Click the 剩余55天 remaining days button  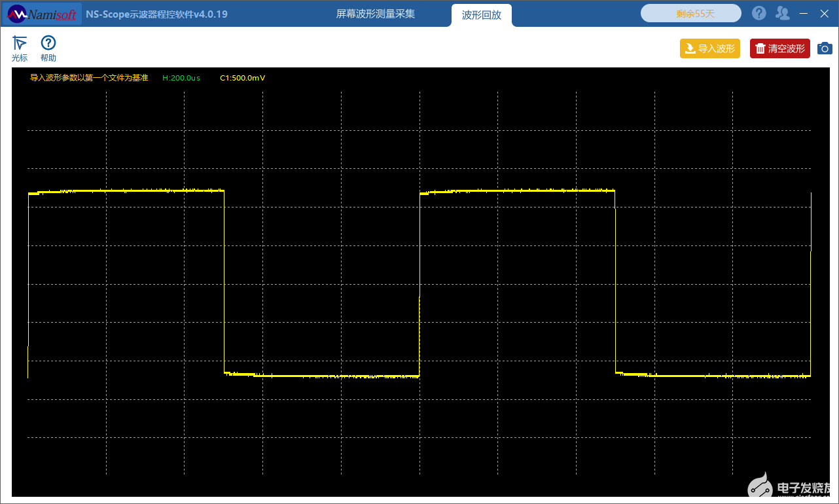click(691, 13)
